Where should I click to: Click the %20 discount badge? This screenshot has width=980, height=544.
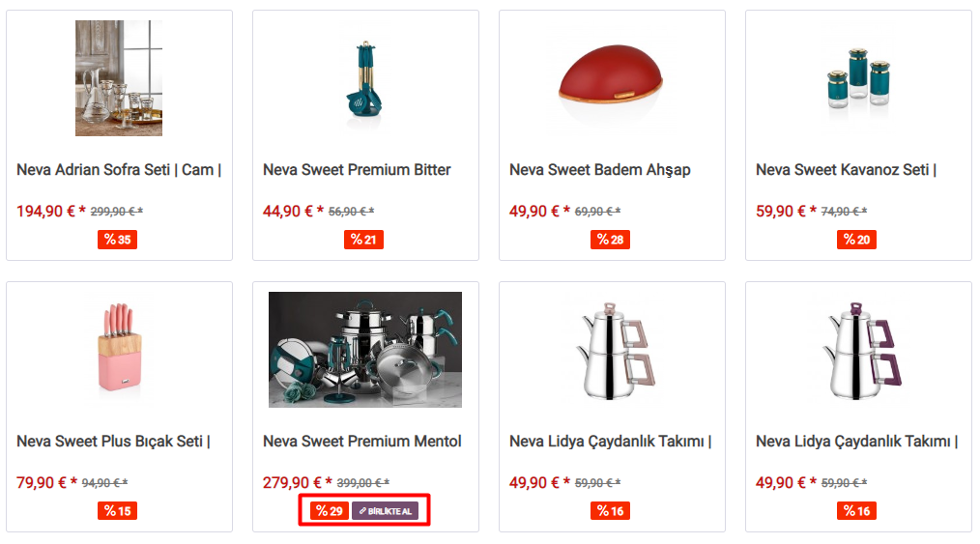856,240
